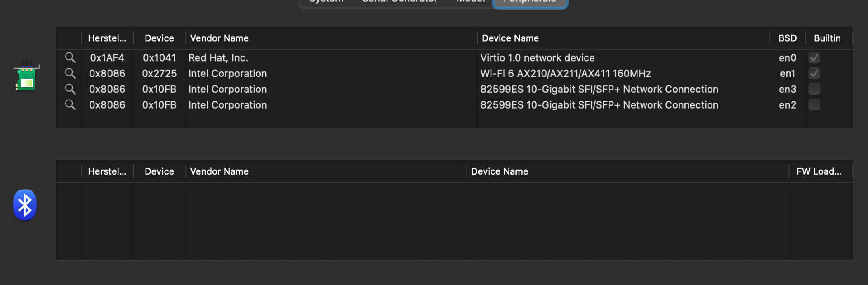Toggle Builtin checkbox for en0
Image resolution: width=868 pixels, height=285 pixels.
point(814,57)
